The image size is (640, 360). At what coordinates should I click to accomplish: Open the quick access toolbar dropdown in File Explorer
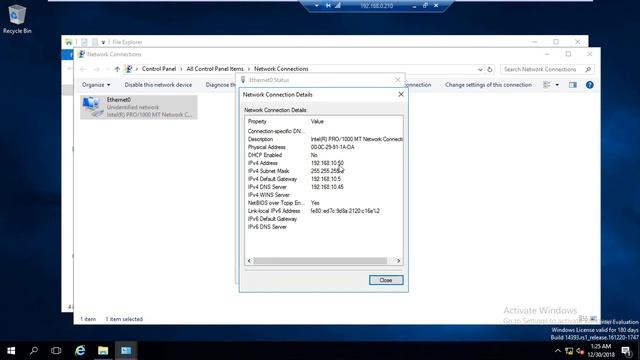click(x=103, y=42)
